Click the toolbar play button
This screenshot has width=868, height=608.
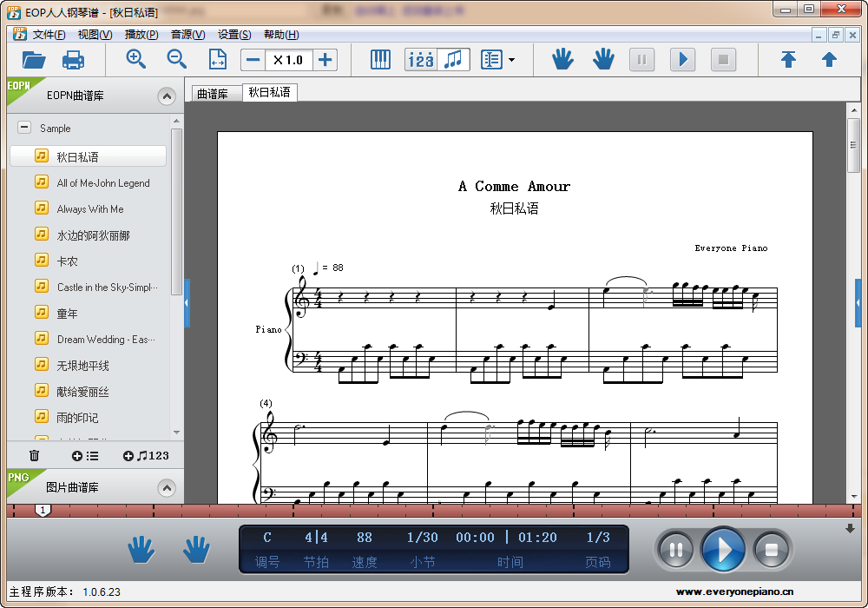click(x=682, y=59)
